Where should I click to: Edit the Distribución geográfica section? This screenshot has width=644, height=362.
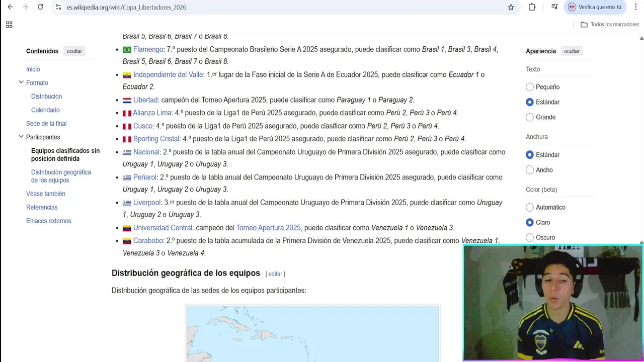click(x=275, y=274)
